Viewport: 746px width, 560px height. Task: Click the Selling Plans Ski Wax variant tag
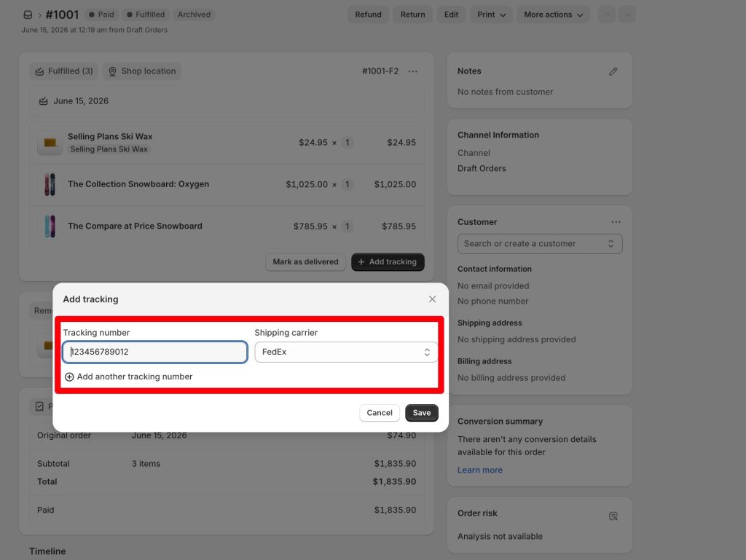109,149
